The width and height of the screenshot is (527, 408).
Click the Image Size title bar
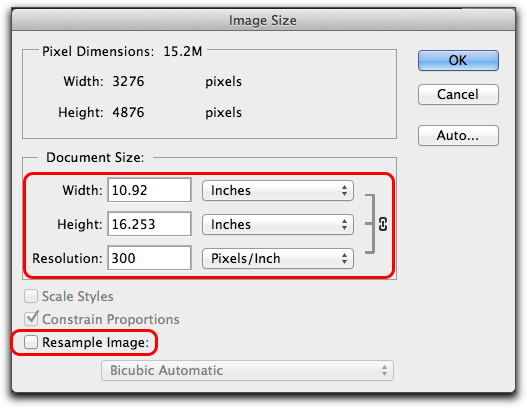(263, 20)
